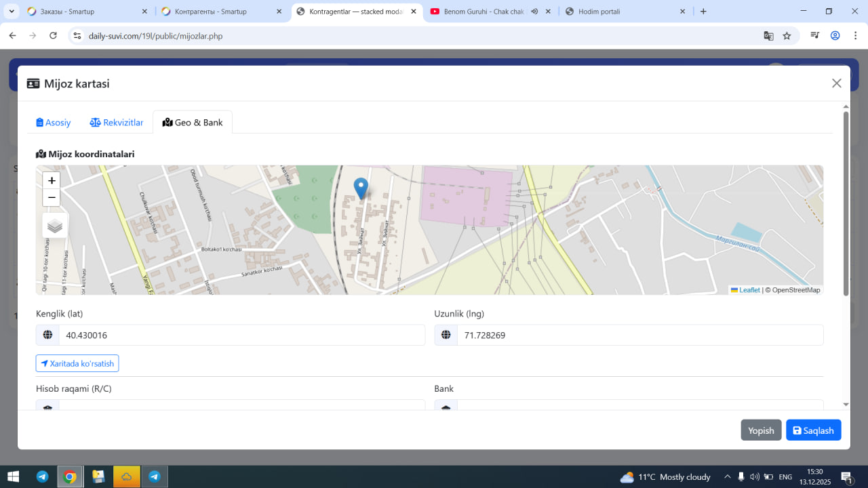
Task: Zoom out on the map with minus
Action: [52, 197]
